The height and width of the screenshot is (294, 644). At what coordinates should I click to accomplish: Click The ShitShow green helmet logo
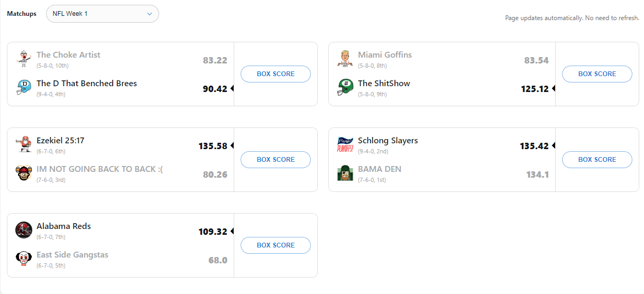(x=345, y=87)
